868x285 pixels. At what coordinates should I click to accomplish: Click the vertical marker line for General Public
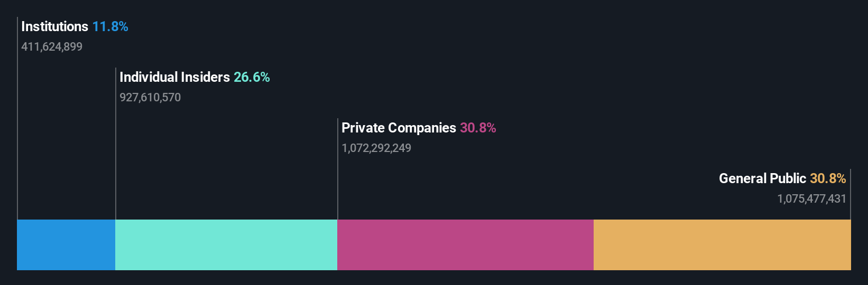pos(851,194)
